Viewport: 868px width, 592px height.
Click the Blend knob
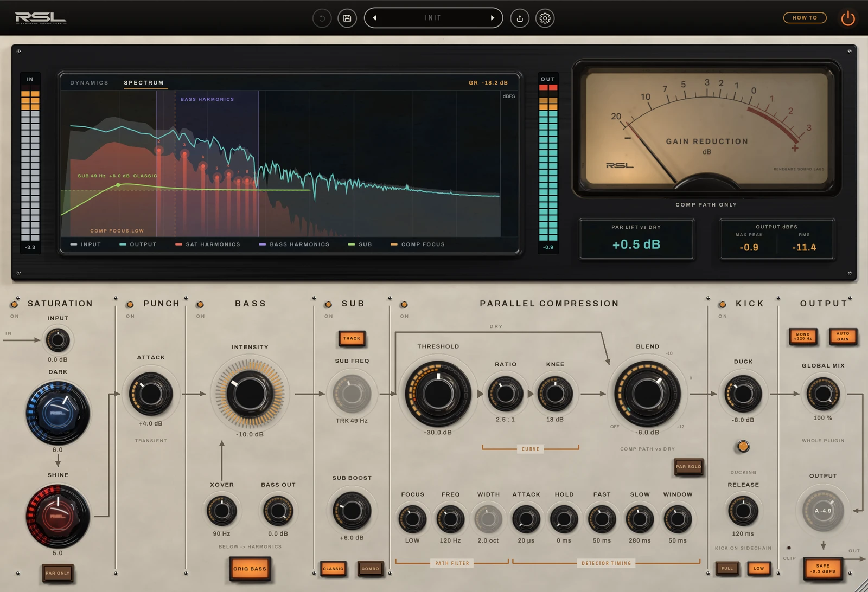[x=647, y=393]
